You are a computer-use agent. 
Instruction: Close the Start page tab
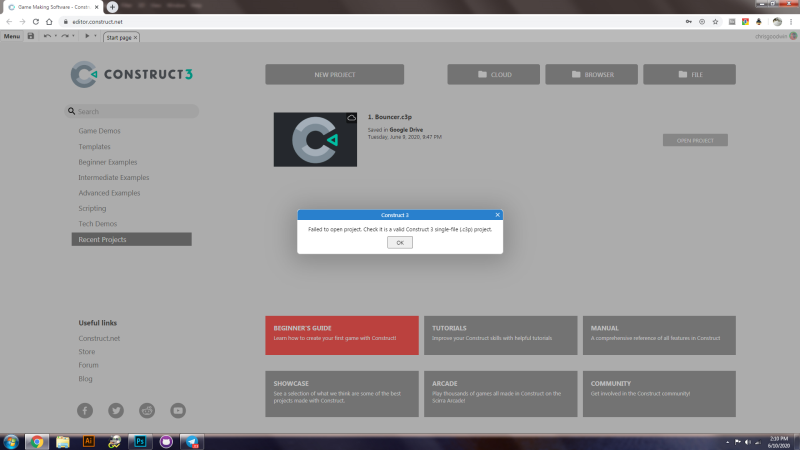(x=135, y=38)
